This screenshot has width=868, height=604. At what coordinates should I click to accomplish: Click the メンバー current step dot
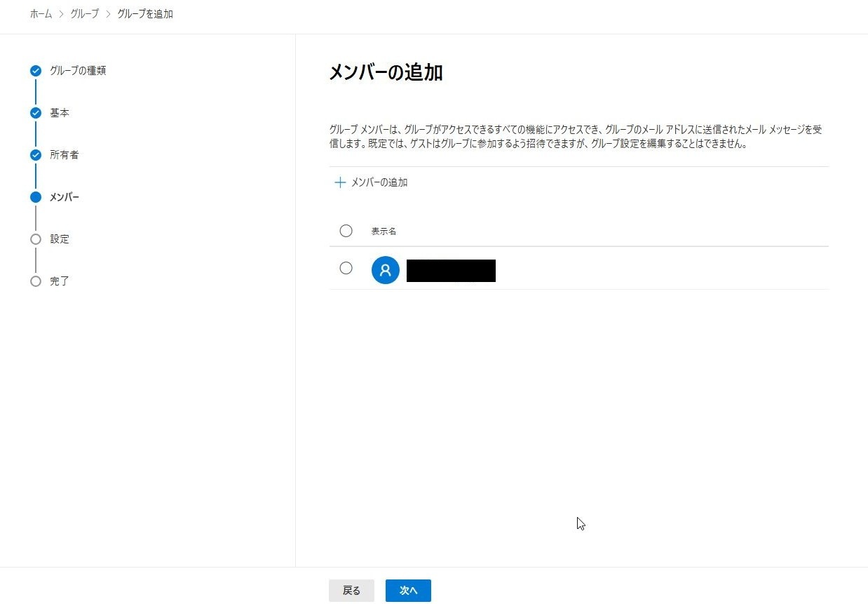pyautogui.click(x=36, y=197)
